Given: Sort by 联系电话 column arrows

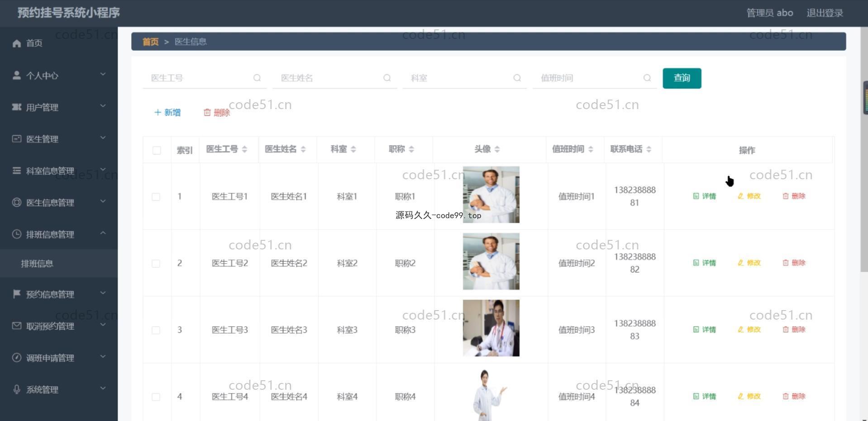Looking at the screenshot, I should click(x=649, y=149).
